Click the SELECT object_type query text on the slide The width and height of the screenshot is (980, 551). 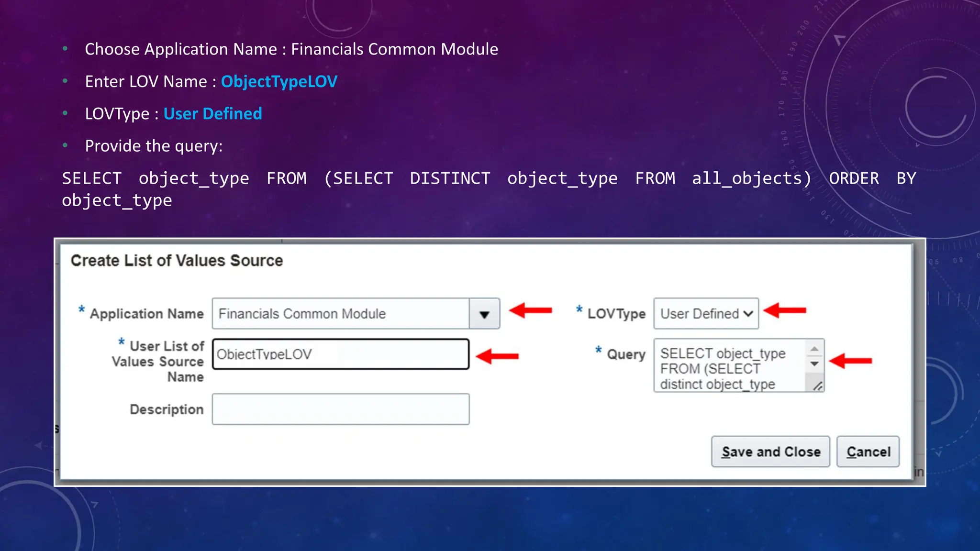[x=489, y=189]
